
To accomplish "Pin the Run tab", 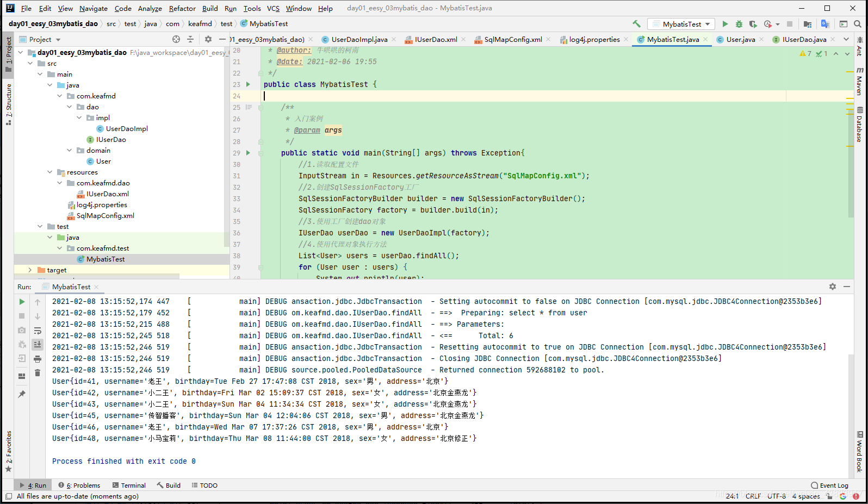I will tap(22, 394).
